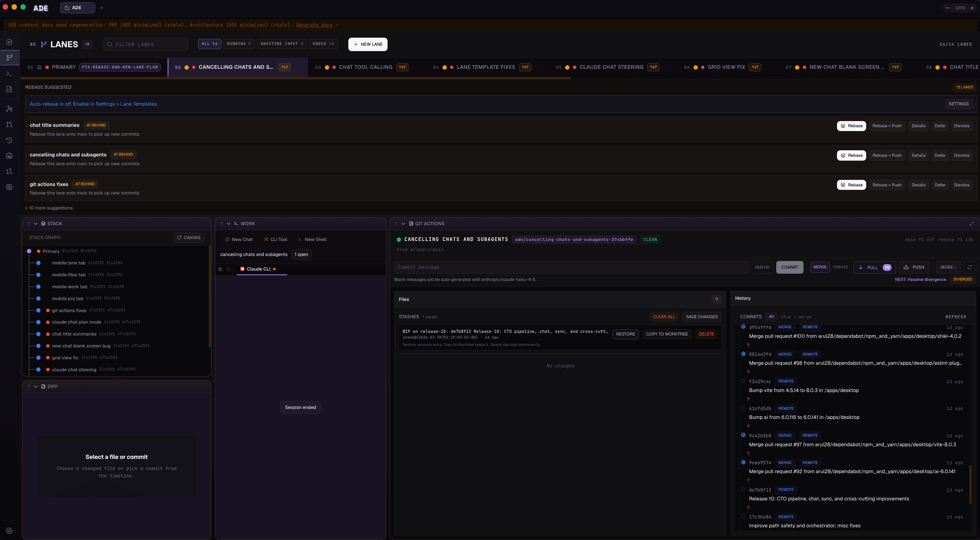The height and width of the screenshot is (540, 980).
Task: Click the play/run icon in sidebar
Action: [x=9, y=42]
